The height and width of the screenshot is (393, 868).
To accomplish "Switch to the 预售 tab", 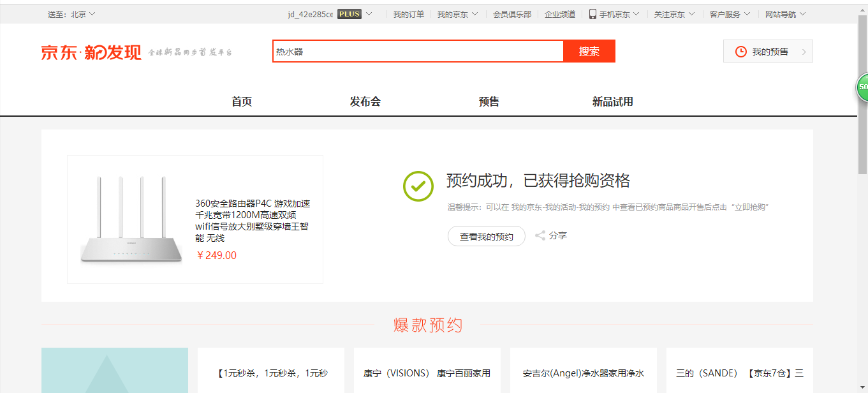I will pos(489,101).
